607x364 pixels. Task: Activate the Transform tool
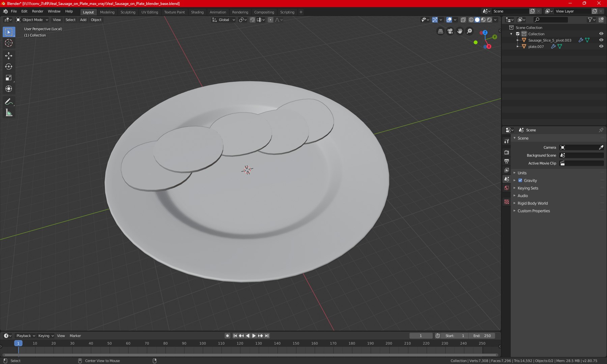pos(9,89)
